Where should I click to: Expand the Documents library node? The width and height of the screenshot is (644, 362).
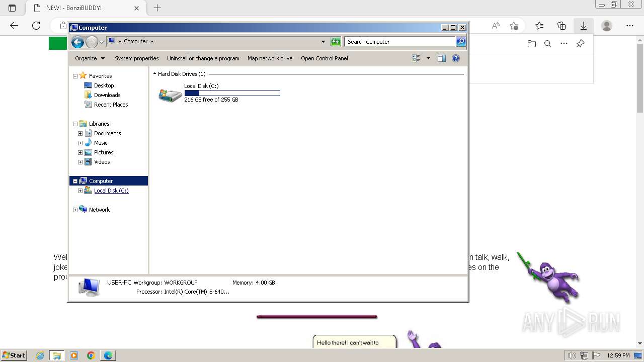(80, 133)
